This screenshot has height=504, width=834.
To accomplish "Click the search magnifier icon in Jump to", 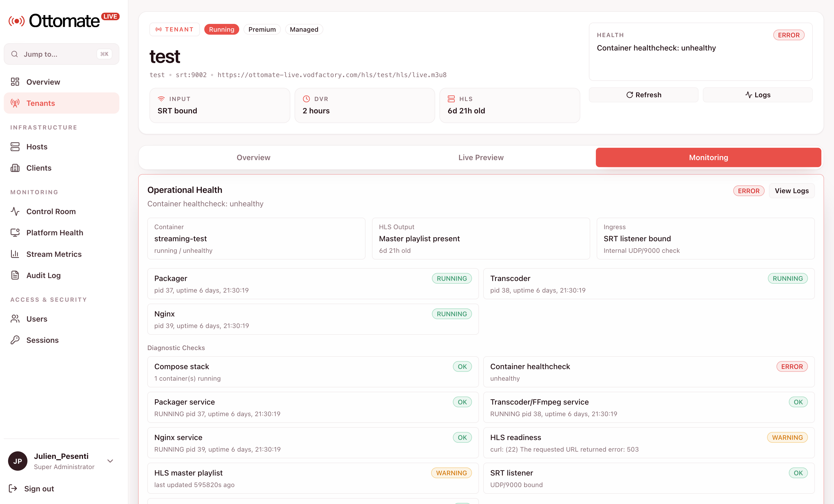I will (15, 54).
